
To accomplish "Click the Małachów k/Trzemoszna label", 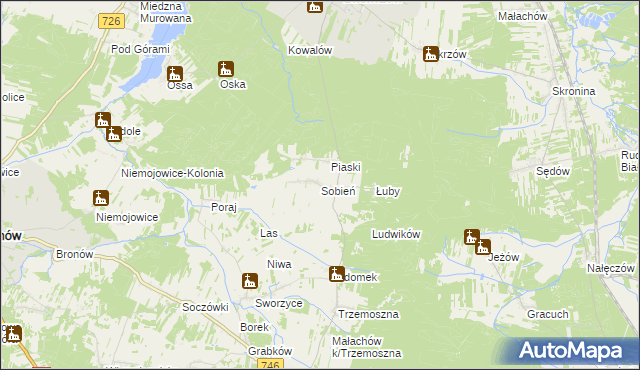I will (367, 347).
